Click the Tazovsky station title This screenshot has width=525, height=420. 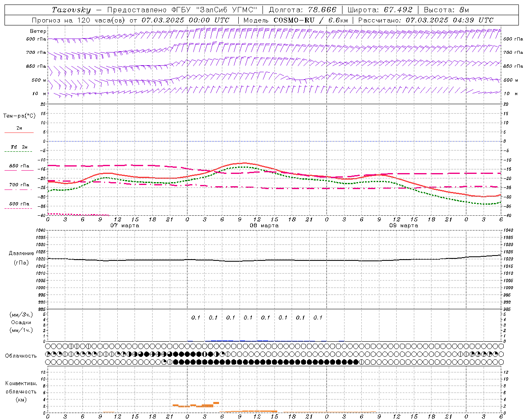[71, 10]
